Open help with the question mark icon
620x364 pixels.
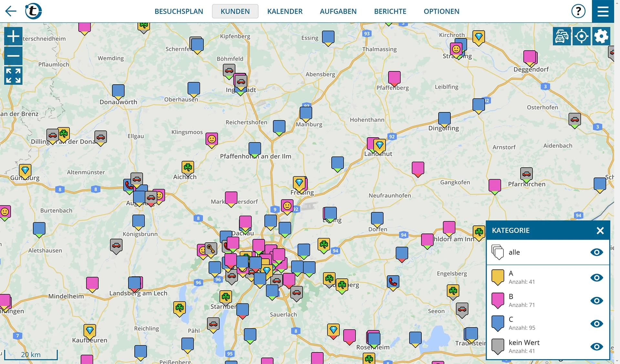click(578, 11)
